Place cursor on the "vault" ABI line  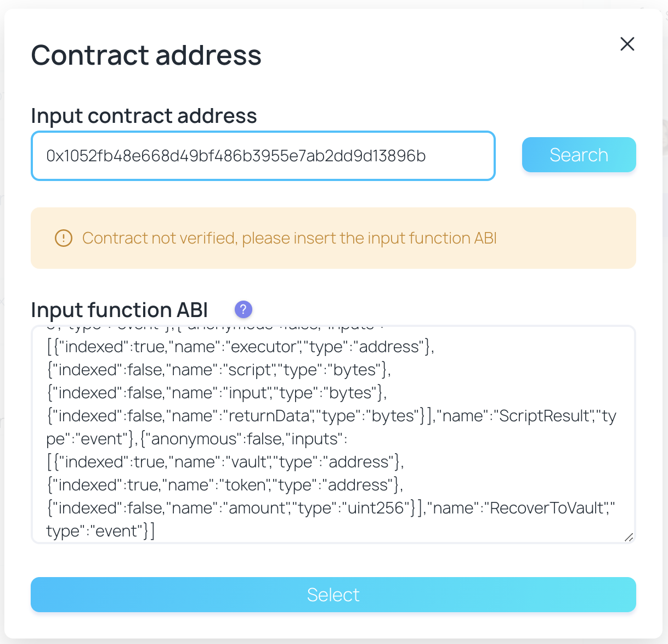(x=225, y=462)
